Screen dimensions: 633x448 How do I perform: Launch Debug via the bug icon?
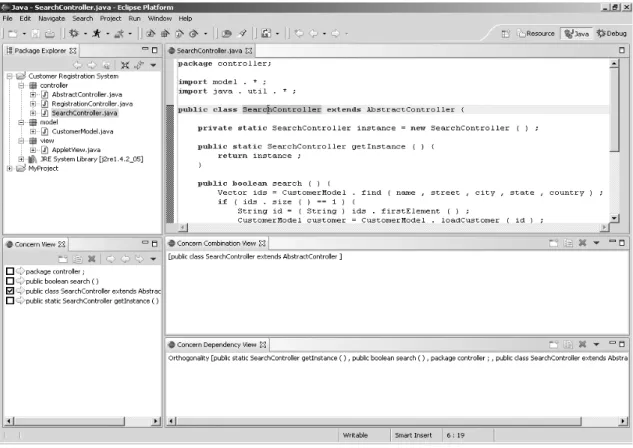point(74,33)
